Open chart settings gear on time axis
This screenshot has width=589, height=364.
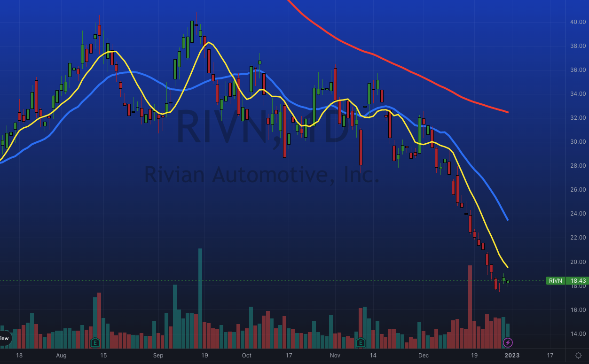click(x=578, y=356)
